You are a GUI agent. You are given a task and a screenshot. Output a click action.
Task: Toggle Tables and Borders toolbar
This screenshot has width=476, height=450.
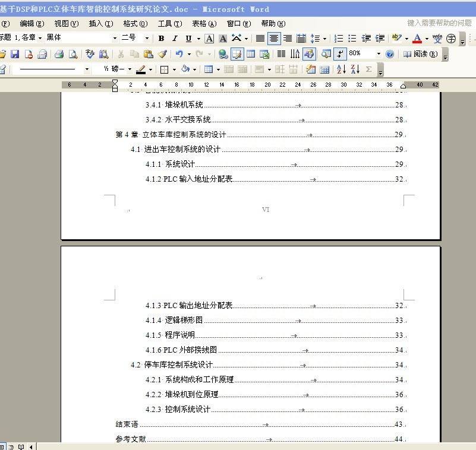point(237,54)
